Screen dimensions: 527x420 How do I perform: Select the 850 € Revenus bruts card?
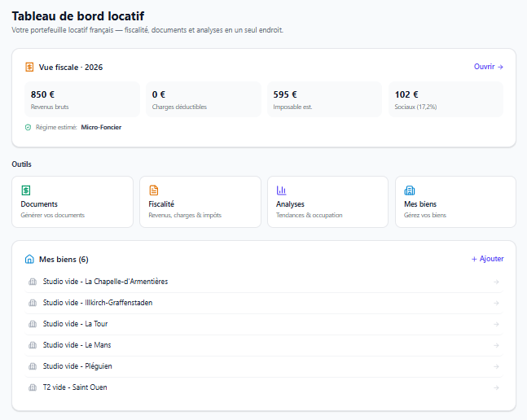click(x=82, y=99)
